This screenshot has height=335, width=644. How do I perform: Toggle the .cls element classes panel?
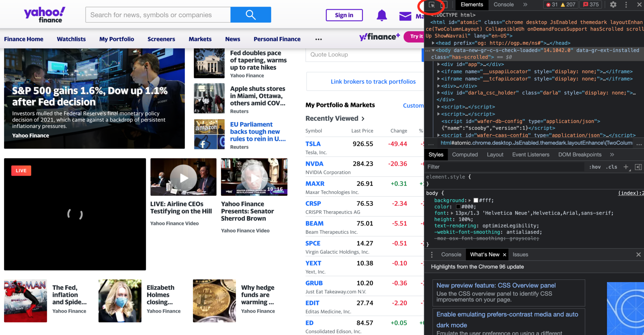click(x=611, y=167)
